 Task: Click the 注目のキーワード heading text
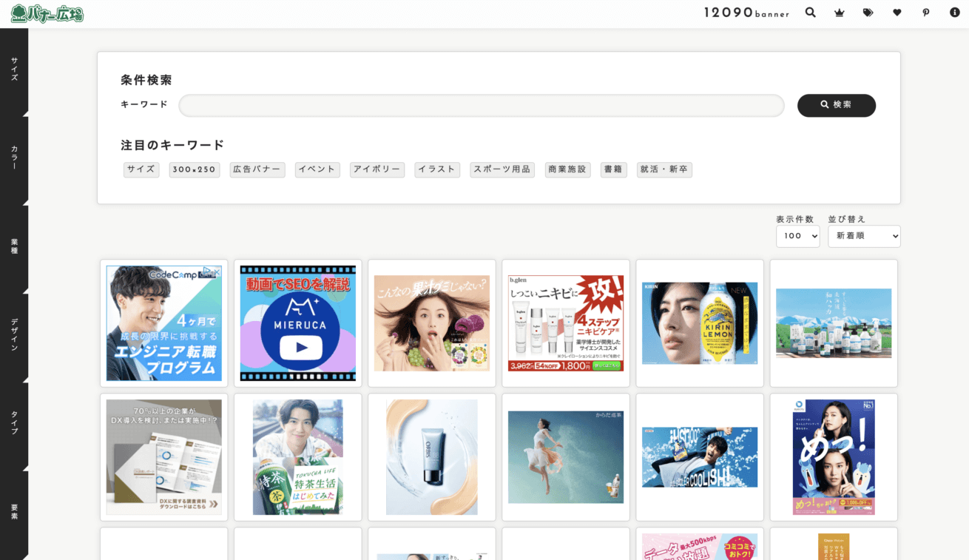(x=172, y=145)
